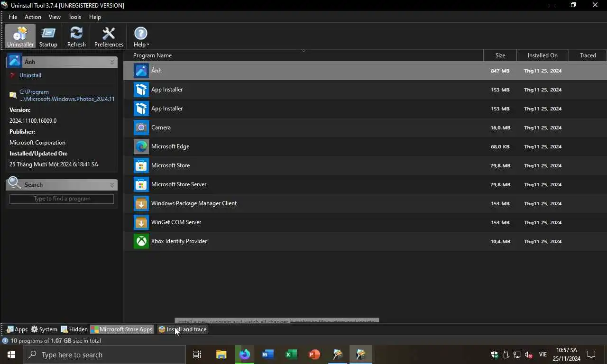Click the muted volume tray icon
Viewport: 607px width, 364px height.
tap(529, 355)
